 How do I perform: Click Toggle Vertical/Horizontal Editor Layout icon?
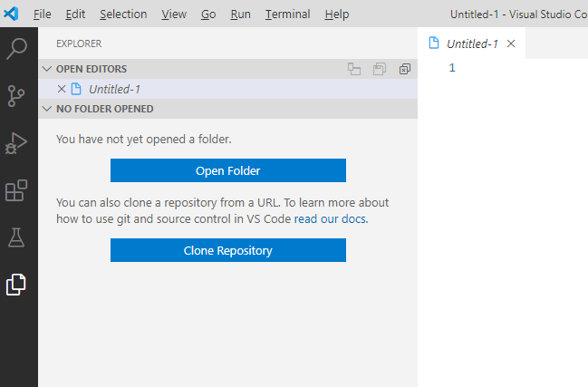tap(354, 69)
